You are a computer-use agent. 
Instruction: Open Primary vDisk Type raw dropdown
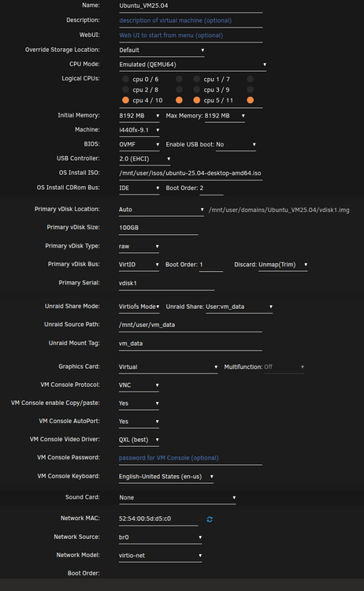pyautogui.click(x=139, y=246)
